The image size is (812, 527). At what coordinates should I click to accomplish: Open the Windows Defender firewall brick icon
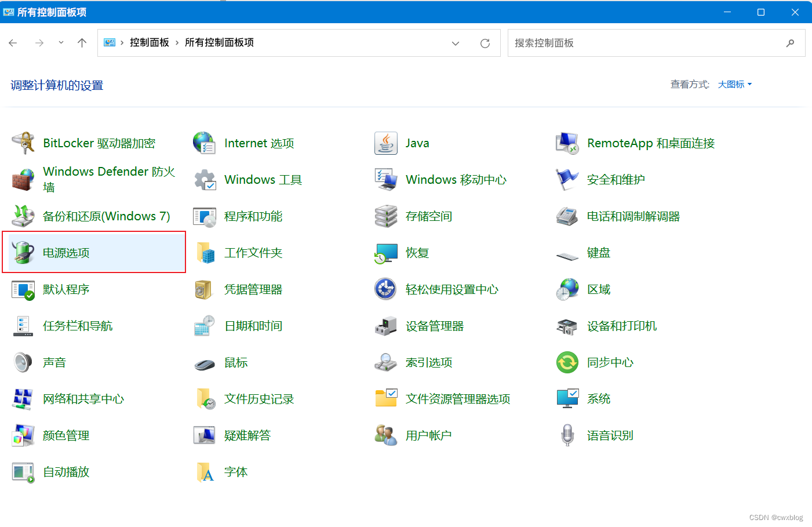(23, 180)
